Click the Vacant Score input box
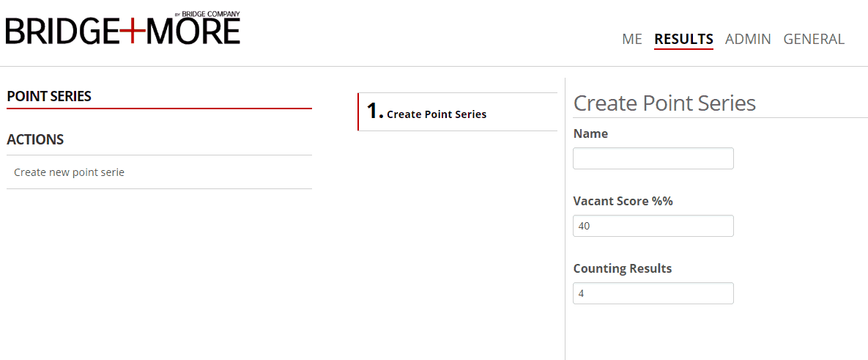The width and height of the screenshot is (868, 360). click(x=653, y=226)
